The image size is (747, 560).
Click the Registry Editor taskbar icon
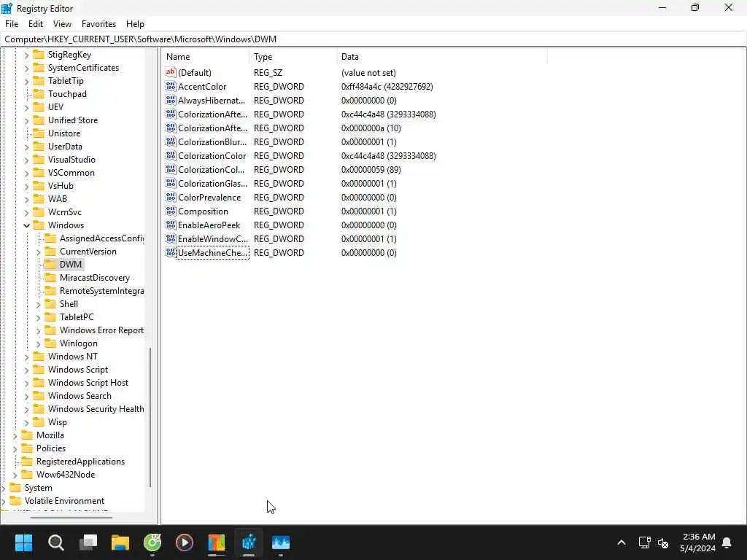point(249,542)
